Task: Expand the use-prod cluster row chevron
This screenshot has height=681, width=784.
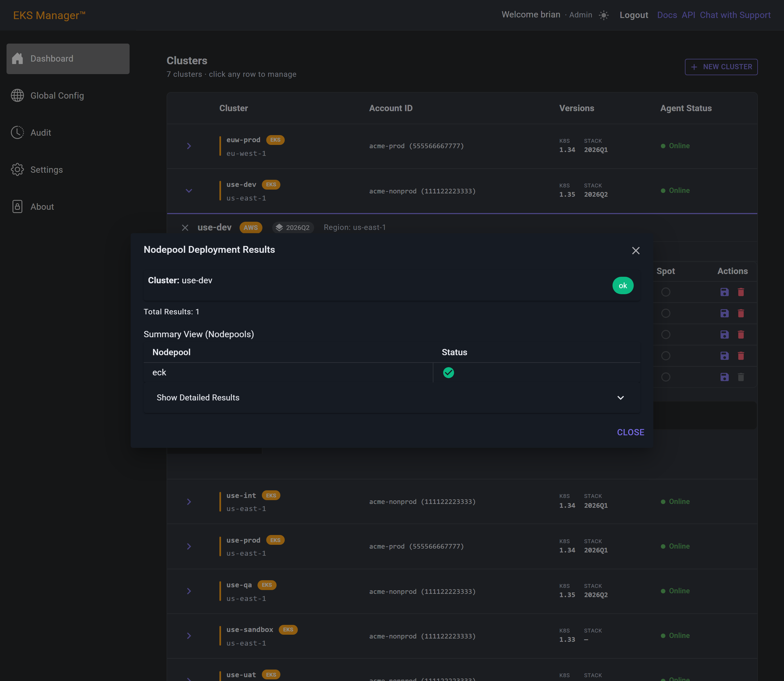Action: (189, 546)
